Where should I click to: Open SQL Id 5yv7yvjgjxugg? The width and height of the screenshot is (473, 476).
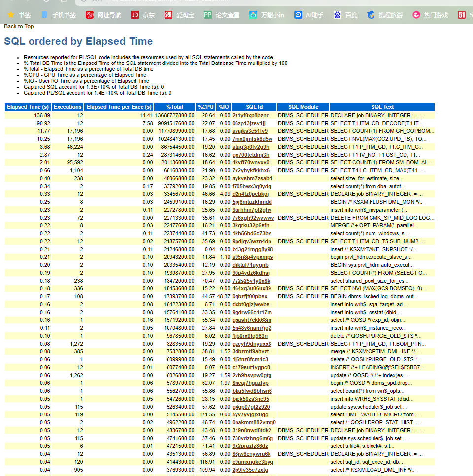tap(250, 415)
